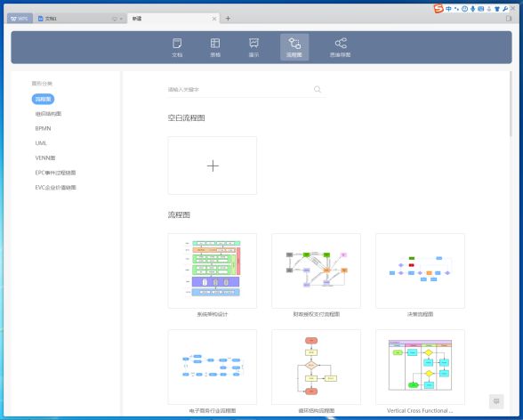Click the vertical scrollbar thumb on the right

click(x=511, y=104)
